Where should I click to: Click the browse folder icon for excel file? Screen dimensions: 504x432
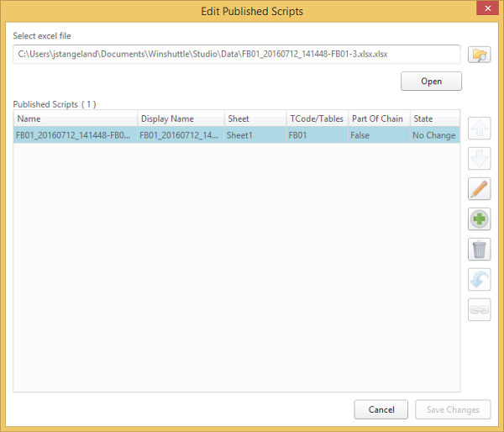point(479,55)
